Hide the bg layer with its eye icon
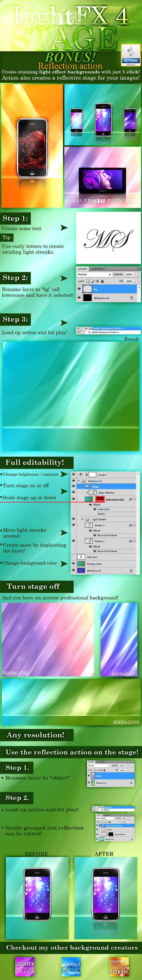Viewport: 142px width, 980px height. [79, 289]
